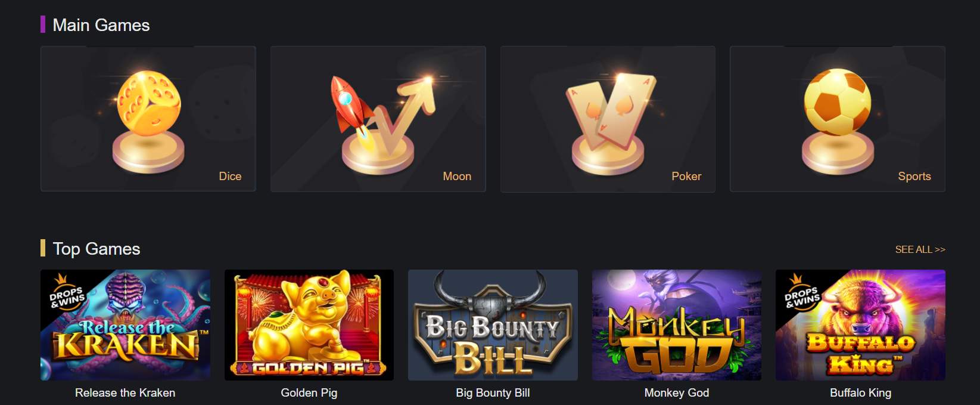Click the Monkey God title text
This screenshot has width=980, height=405.
[x=677, y=393]
